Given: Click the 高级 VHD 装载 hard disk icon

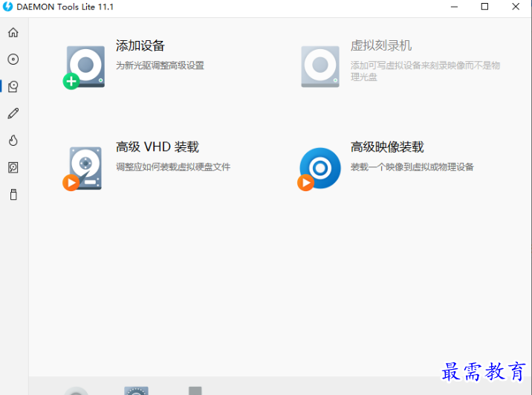Looking at the screenshot, I should pos(82,168).
